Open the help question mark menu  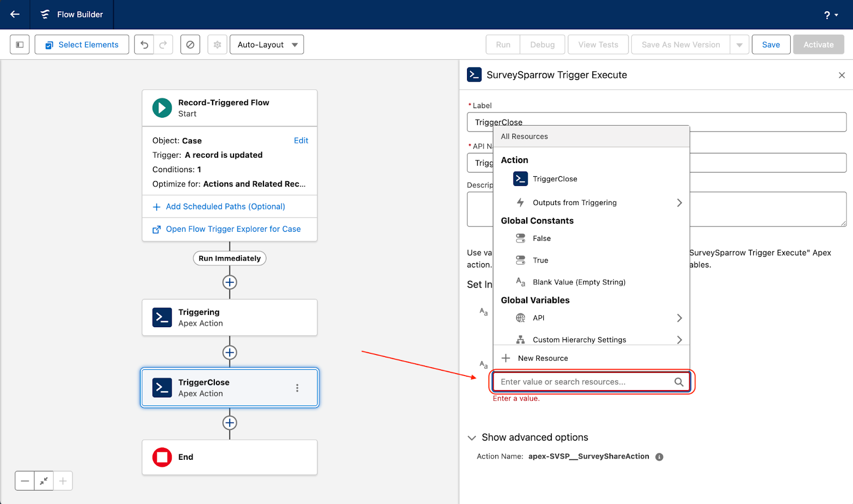pyautogui.click(x=831, y=15)
